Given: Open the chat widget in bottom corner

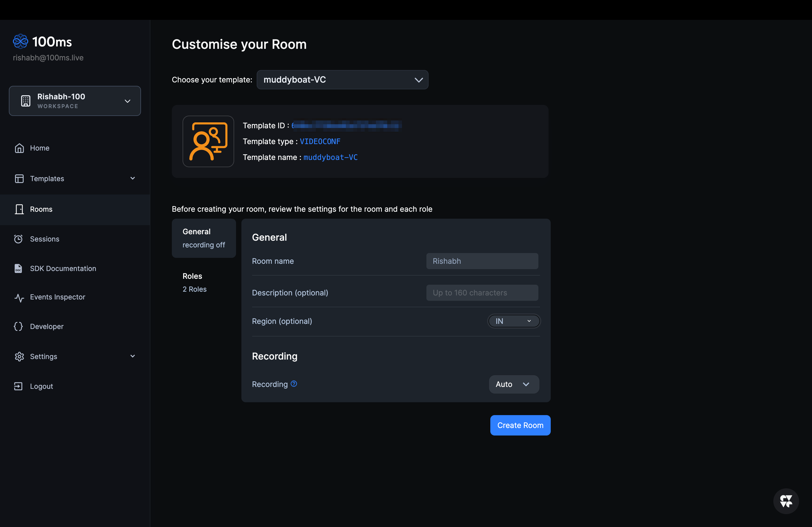Looking at the screenshot, I should pos(786,501).
